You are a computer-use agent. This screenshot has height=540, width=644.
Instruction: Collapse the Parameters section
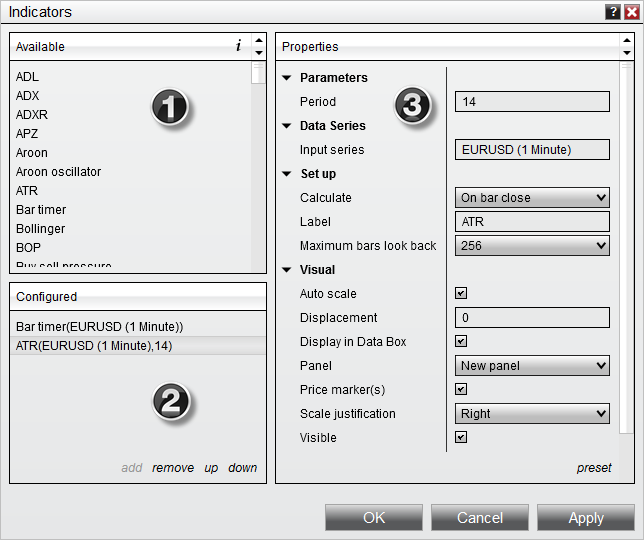click(x=287, y=78)
